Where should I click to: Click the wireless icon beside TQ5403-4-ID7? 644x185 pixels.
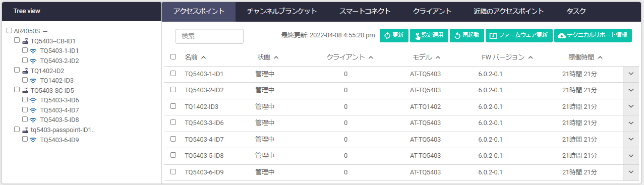(33, 110)
